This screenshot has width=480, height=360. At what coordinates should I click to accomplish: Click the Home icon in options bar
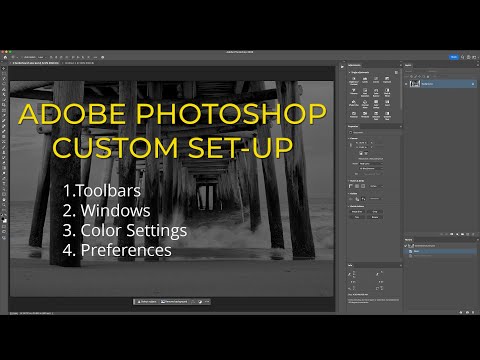pos(5,57)
